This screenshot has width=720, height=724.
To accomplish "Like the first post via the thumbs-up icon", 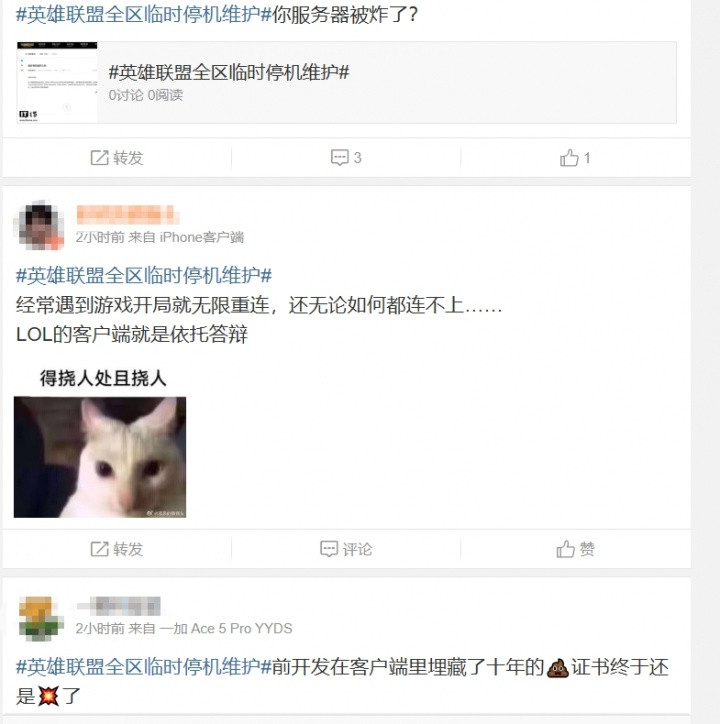I will tap(569, 158).
